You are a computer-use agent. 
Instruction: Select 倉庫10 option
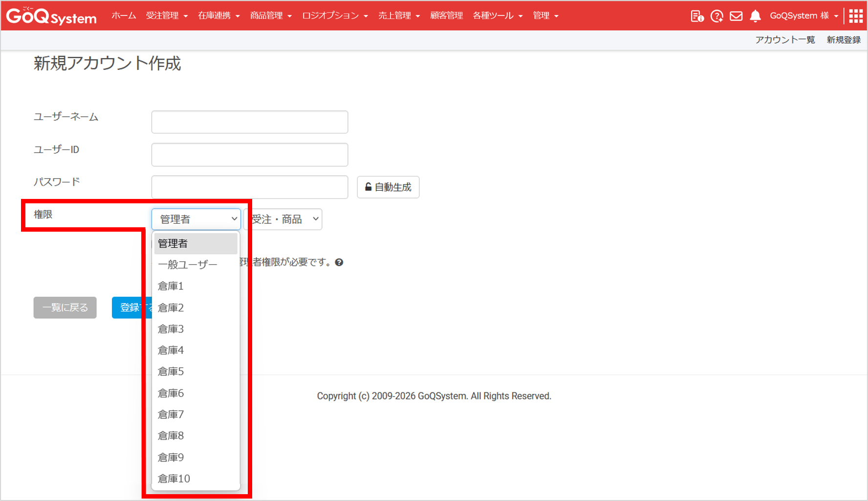[195, 479]
